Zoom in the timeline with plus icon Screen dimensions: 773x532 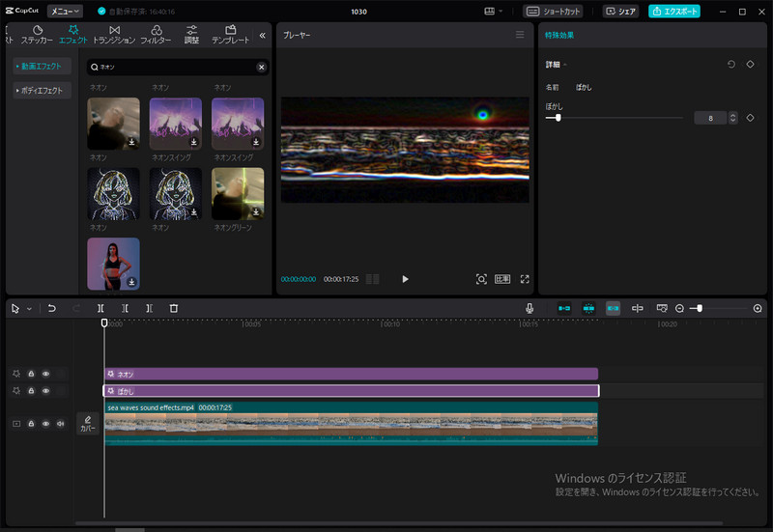point(758,308)
